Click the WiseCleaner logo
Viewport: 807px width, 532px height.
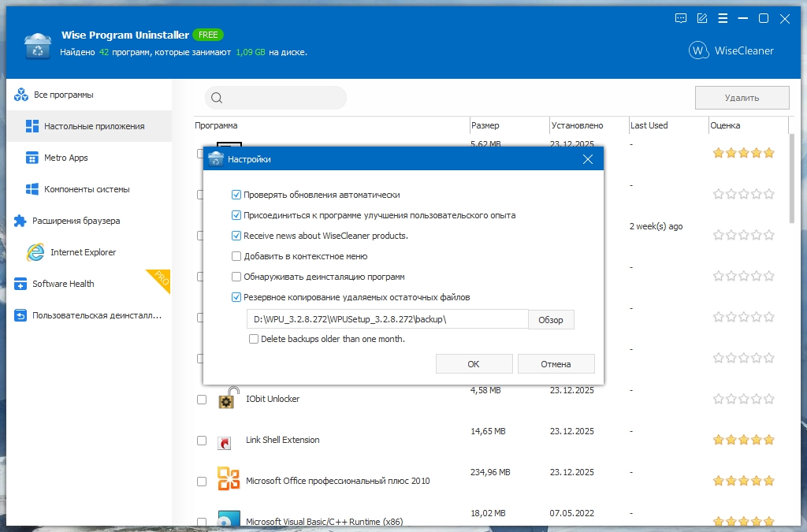pyautogui.click(x=731, y=50)
